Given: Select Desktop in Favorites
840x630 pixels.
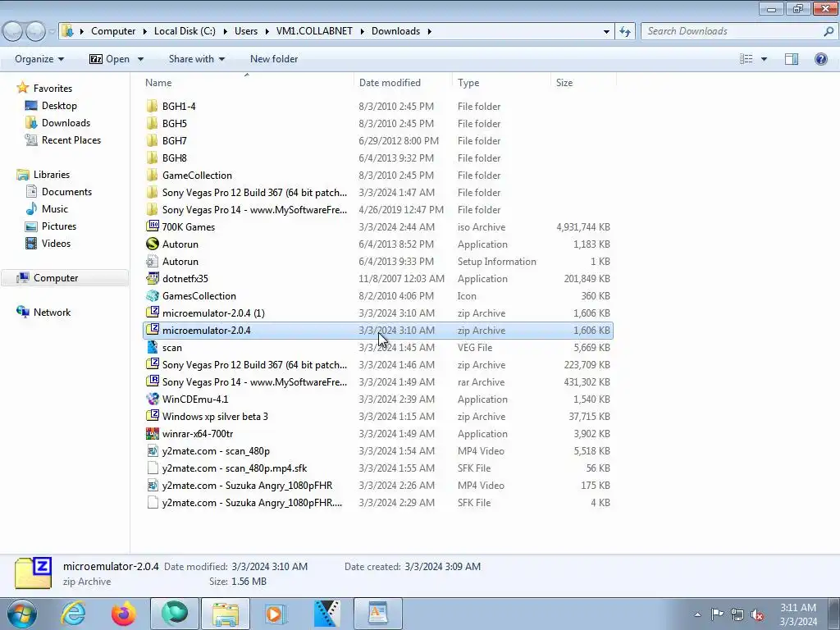Looking at the screenshot, I should (59, 106).
